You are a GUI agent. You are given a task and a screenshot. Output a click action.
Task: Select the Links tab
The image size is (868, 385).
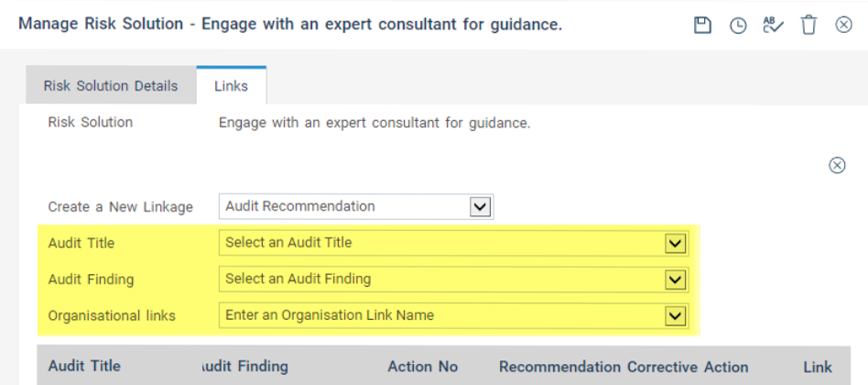click(x=232, y=86)
